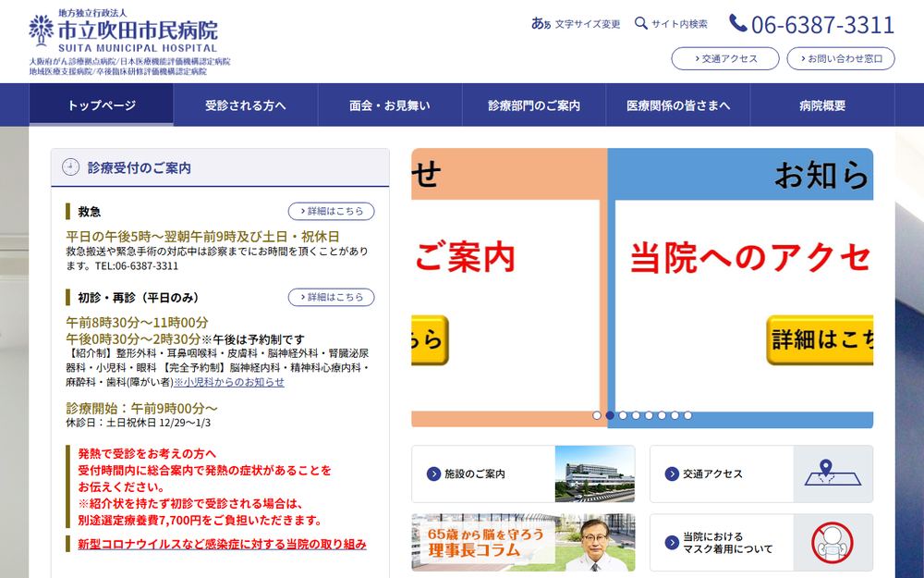Select the second carousel dot
924x578 pixels.
coord(610,415)
